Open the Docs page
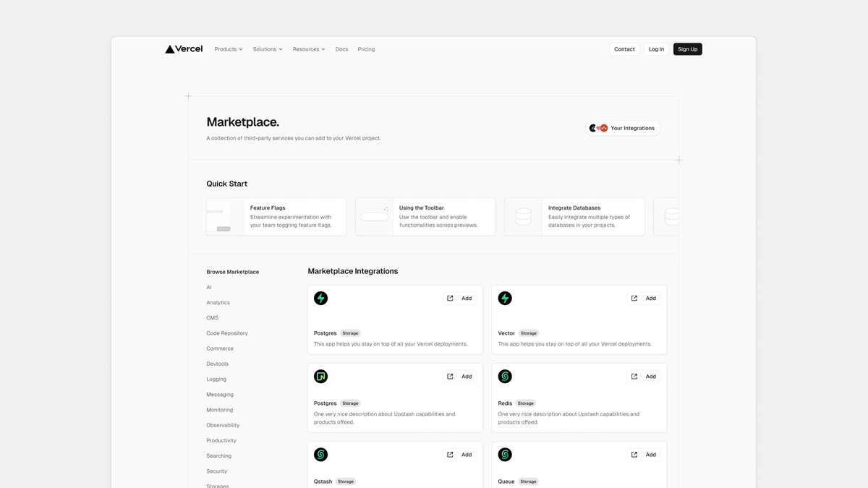This screenshot has height=488, width=868. pos(341,48)
